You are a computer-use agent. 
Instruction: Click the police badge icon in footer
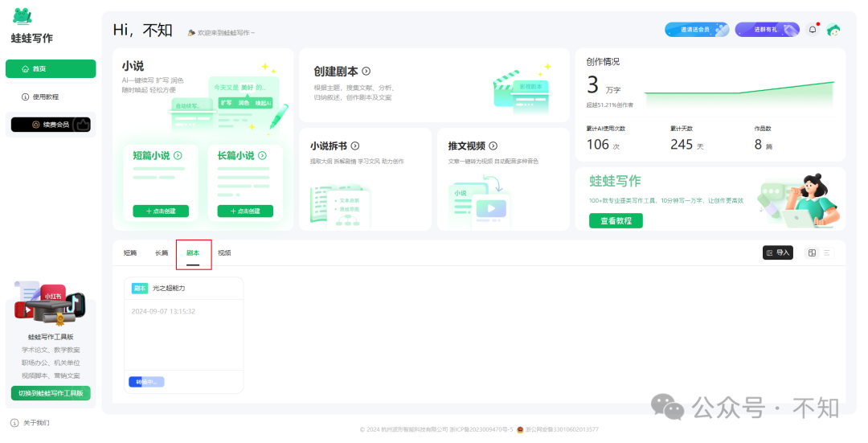click(520, 429)
